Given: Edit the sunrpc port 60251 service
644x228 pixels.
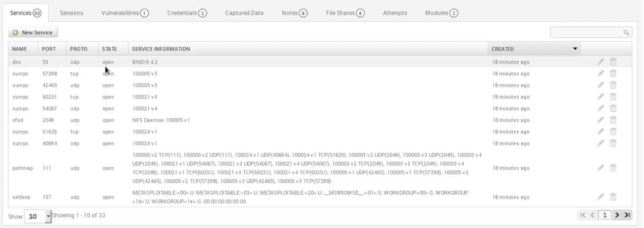Looking at the screenshot, I should (601, 97).
